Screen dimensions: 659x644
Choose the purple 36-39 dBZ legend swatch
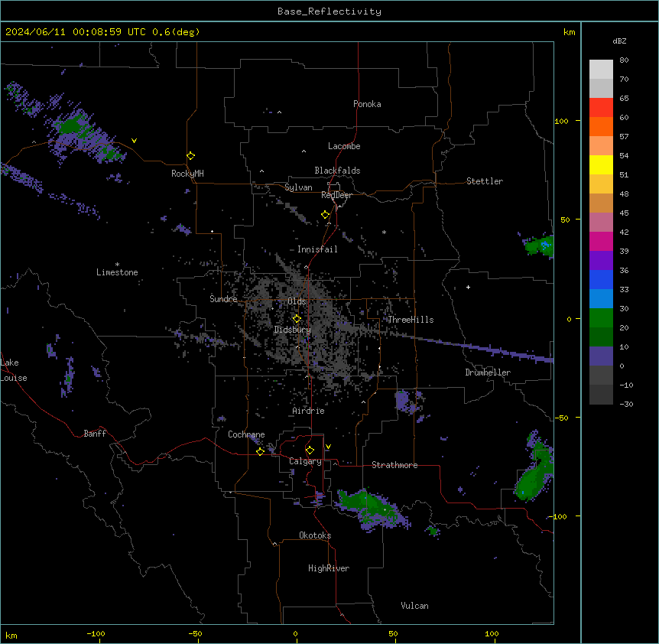click(601, 261)
